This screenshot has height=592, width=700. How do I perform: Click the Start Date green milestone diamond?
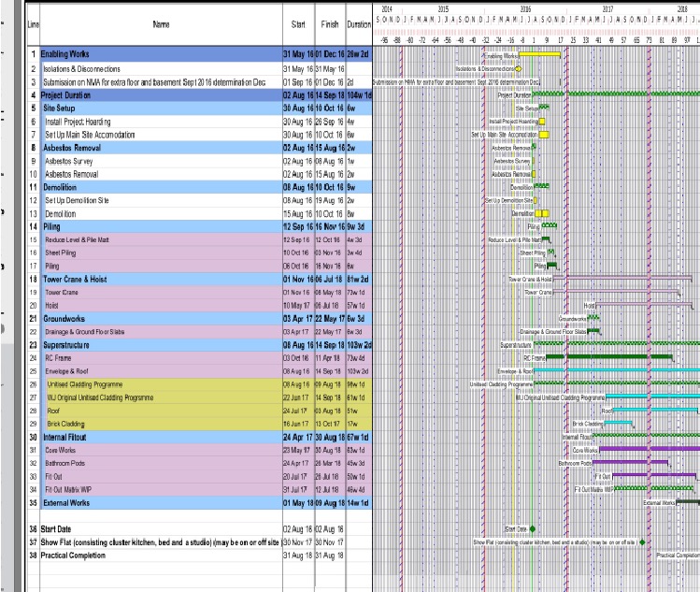[533, 528]
